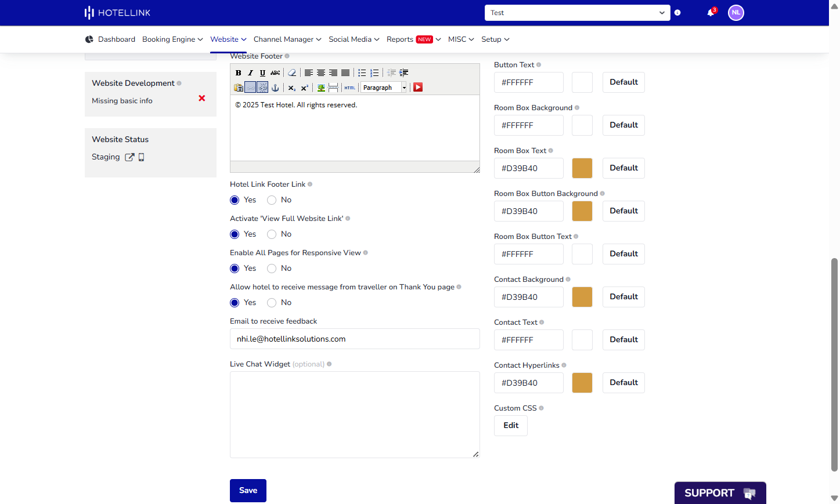Expand the Setup menu
This screenshot has height=504, width=840.
[495, 39]
